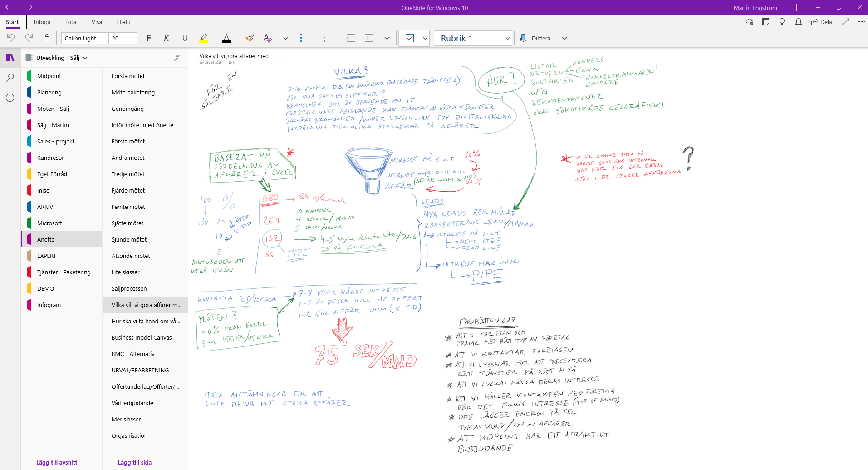Check sync status via the cloud icon
Image resolution: width=868 pixels, height=470 pixels.
[x=749, y=22]
